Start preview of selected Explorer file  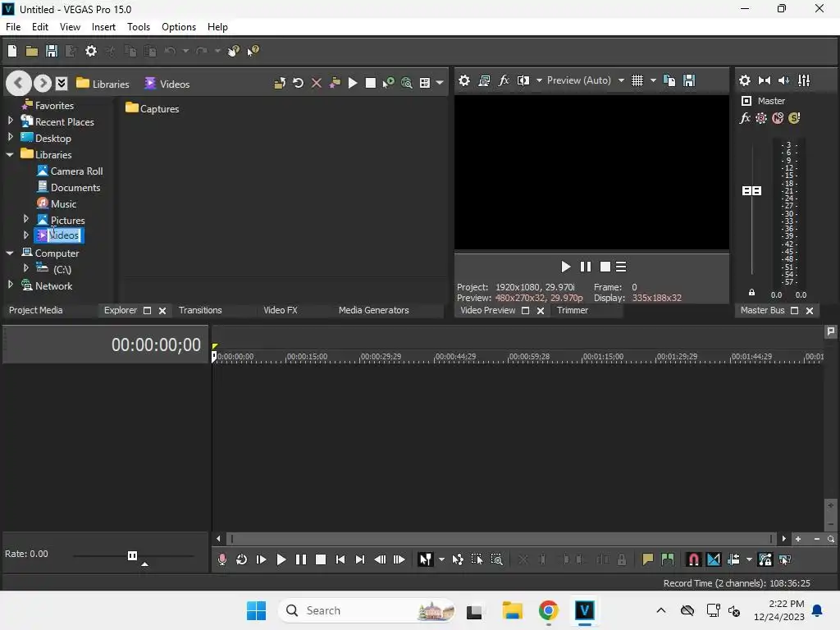[x=353, y=83]
